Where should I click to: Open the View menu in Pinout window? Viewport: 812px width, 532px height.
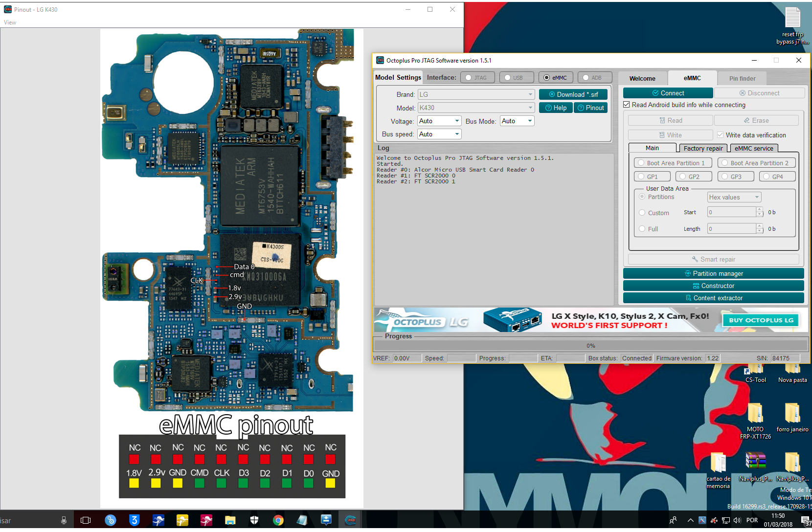click(x=10, y=22)
